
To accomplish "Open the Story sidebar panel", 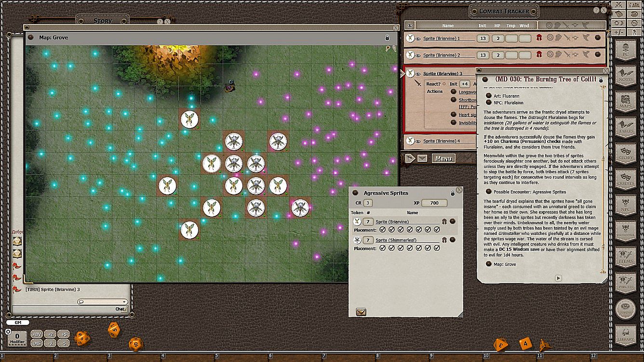I will [626, 154].
